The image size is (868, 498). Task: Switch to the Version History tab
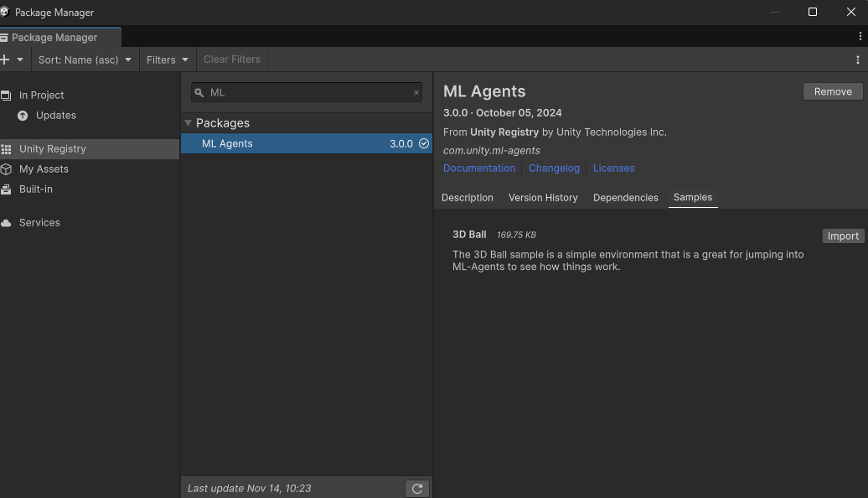543,198
